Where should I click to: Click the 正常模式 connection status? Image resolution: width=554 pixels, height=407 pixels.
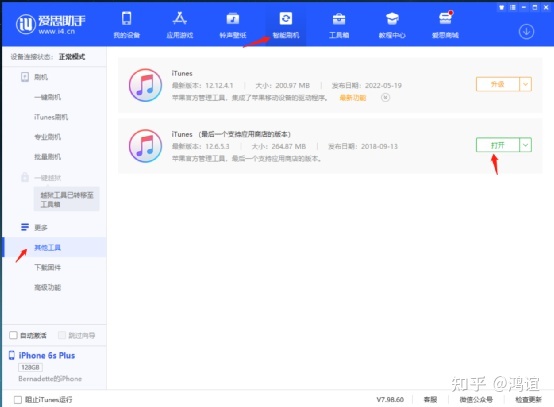(72, 57)
